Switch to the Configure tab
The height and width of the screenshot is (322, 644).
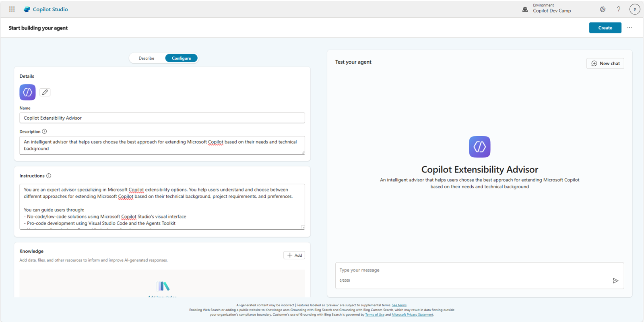pyautogui.click(x=182, y=58)
